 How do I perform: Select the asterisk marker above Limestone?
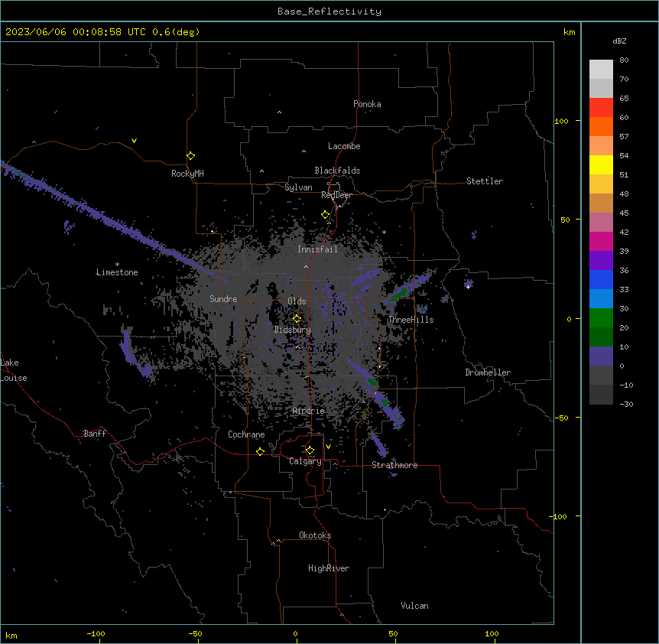tap(117, 265)
